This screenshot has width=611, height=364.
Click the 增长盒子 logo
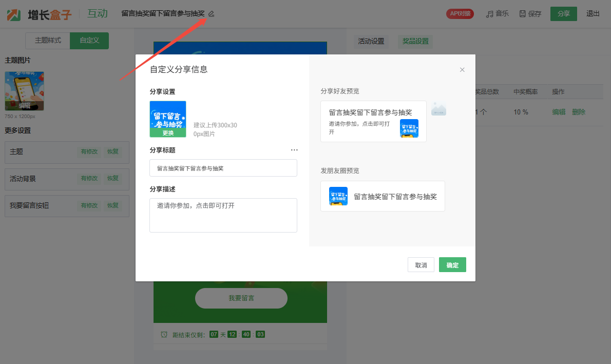40,14
